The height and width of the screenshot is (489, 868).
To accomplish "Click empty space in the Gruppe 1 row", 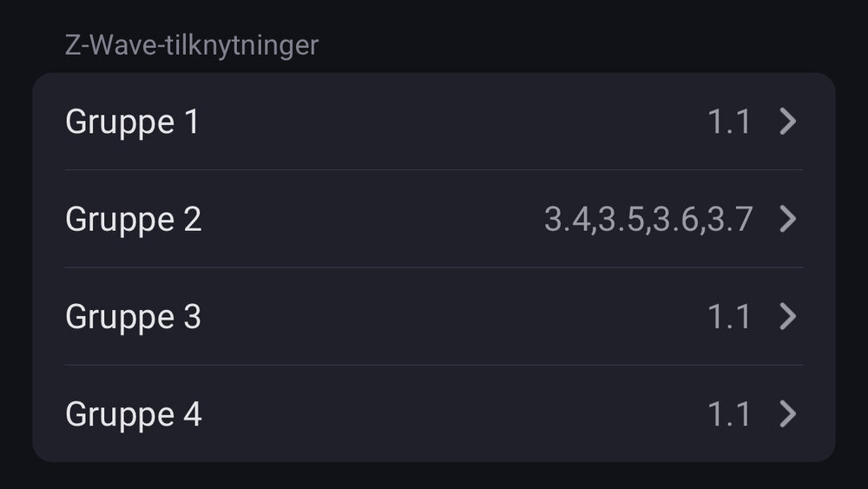I will tap(451, 122).
